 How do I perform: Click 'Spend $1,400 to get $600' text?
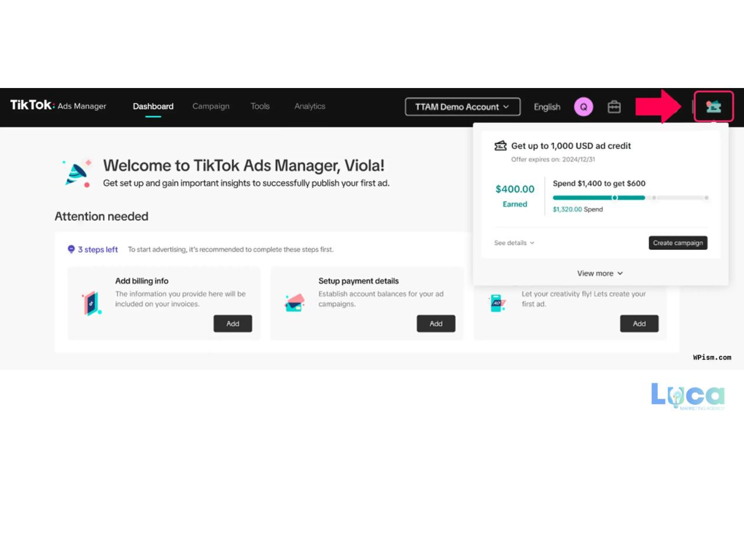[599, 183]
